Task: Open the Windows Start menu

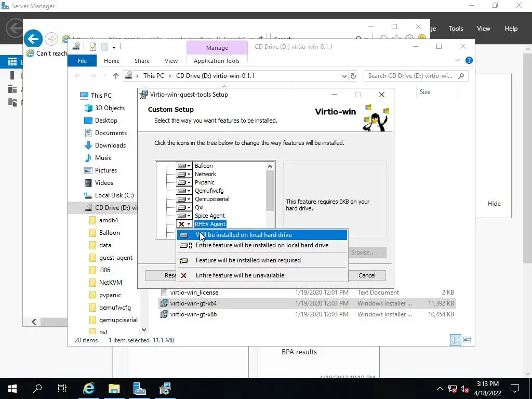Action: coord(12,389)
